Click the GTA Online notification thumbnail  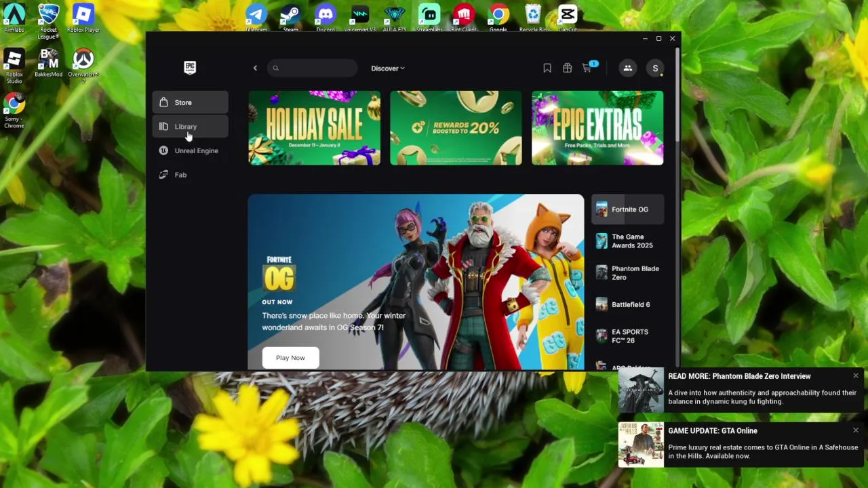641,445
